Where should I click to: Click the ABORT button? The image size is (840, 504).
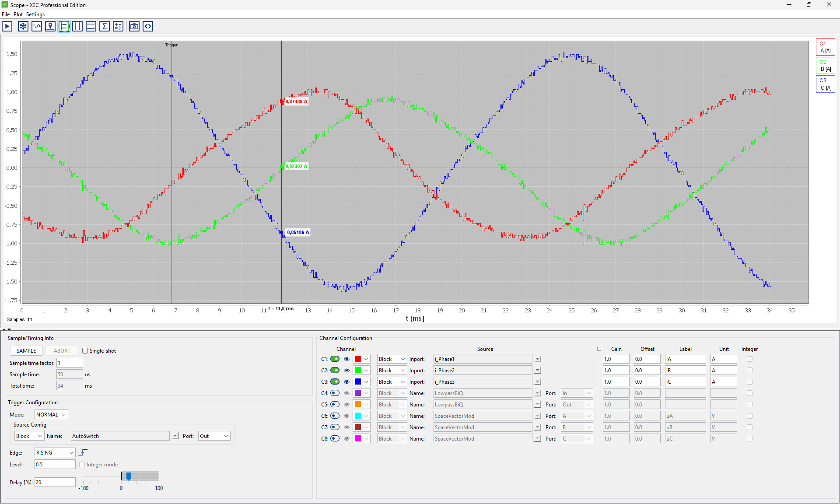pyautogui.click(x=62, y=351)
